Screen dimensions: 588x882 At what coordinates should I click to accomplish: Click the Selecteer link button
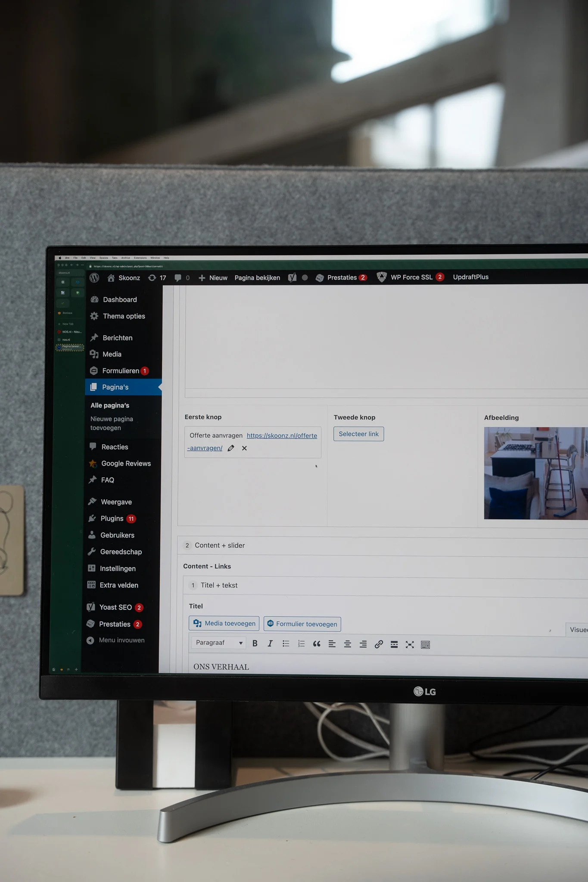[x=358, y=434]
